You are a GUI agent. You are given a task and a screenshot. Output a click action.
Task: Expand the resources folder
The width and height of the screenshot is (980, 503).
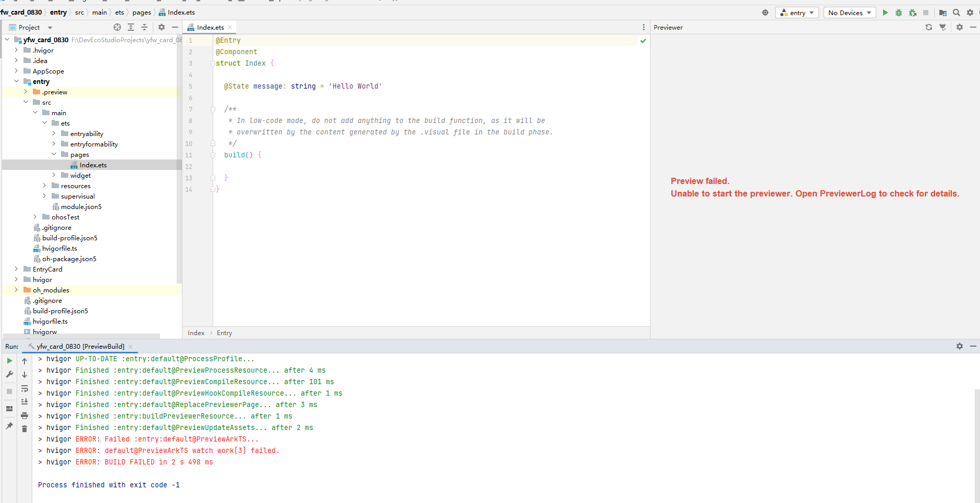coord(44,186)
